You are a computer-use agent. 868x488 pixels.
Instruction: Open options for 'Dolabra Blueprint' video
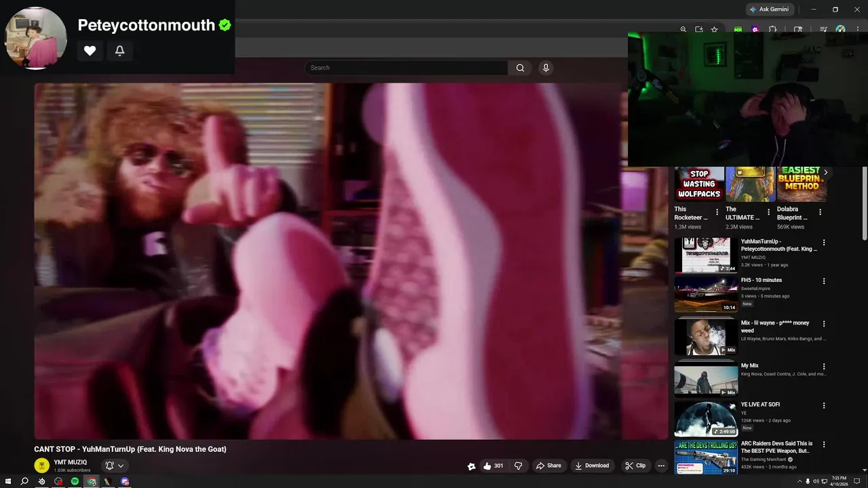[820, 212]
